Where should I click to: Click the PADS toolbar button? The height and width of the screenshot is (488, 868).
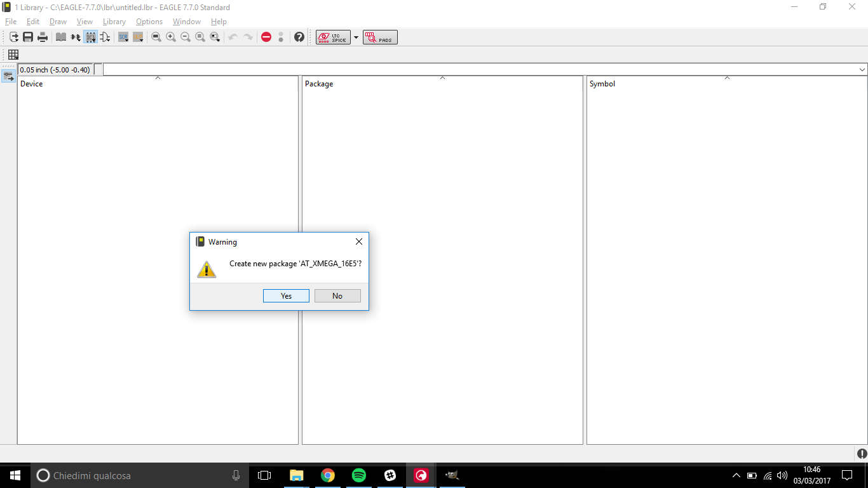tap(380, 37)
